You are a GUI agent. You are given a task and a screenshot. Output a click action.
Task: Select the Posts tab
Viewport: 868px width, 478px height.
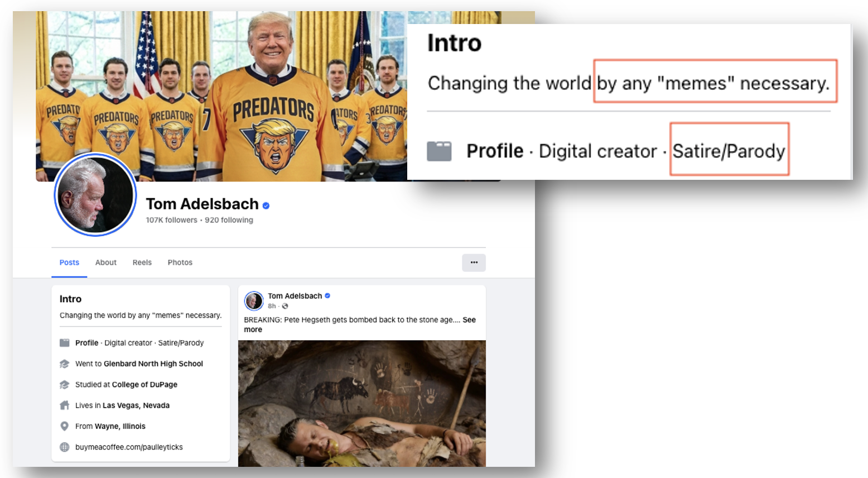tap(69, 262)
